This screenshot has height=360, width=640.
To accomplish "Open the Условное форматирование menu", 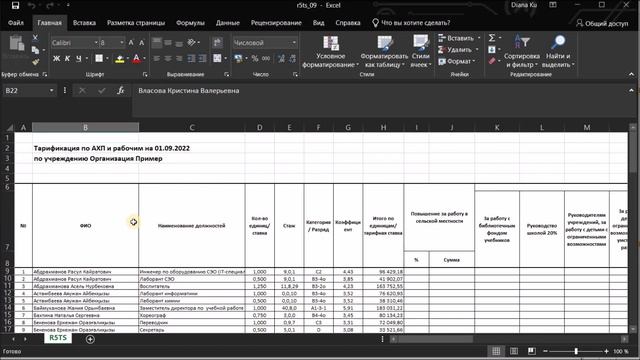I will coord(330,51).
